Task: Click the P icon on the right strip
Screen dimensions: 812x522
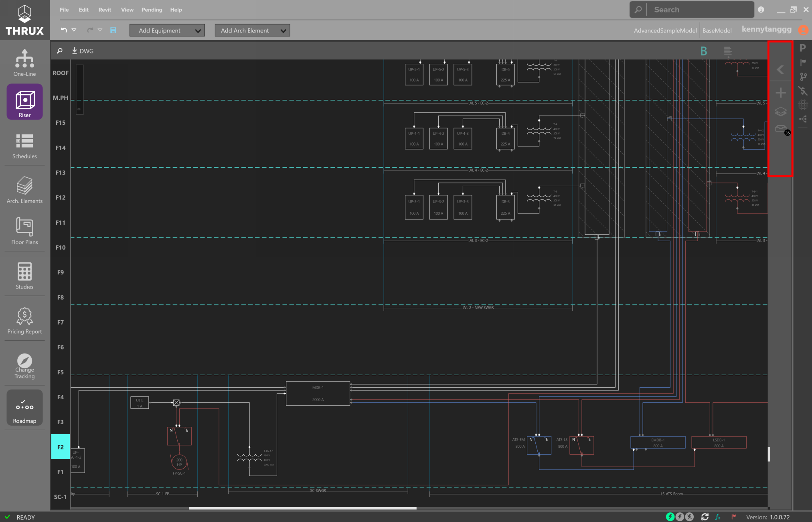Action: click(802, 48)
